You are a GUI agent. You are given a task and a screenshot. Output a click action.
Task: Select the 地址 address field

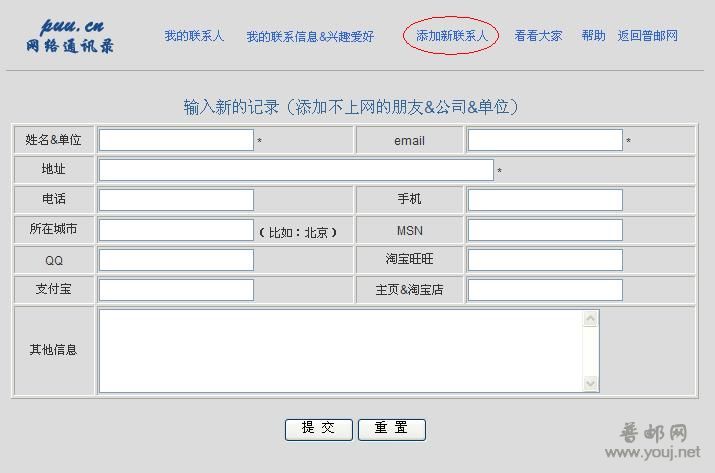pos(296,170)
